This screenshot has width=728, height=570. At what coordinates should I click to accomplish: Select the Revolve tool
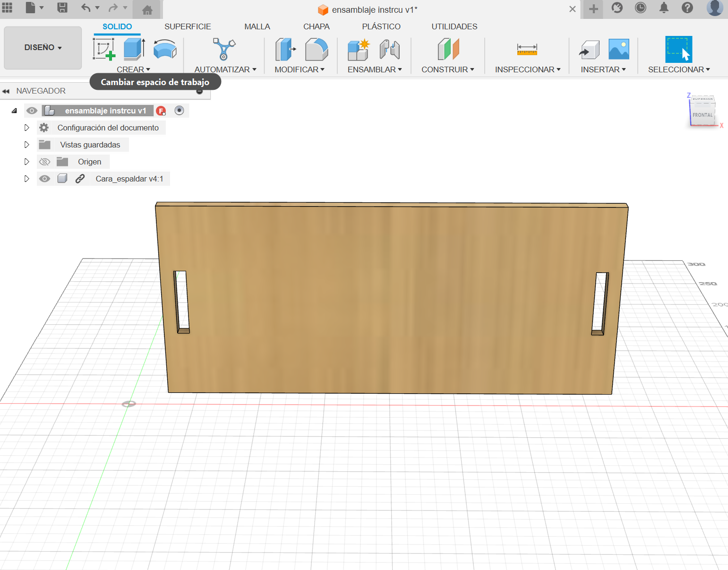click(165, 49)
